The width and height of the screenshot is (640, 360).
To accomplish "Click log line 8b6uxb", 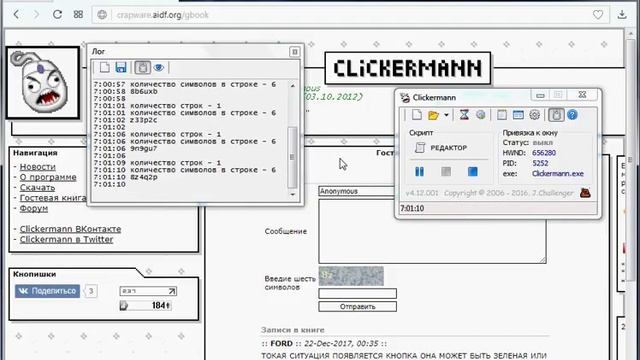I will (x=144, y=91).
